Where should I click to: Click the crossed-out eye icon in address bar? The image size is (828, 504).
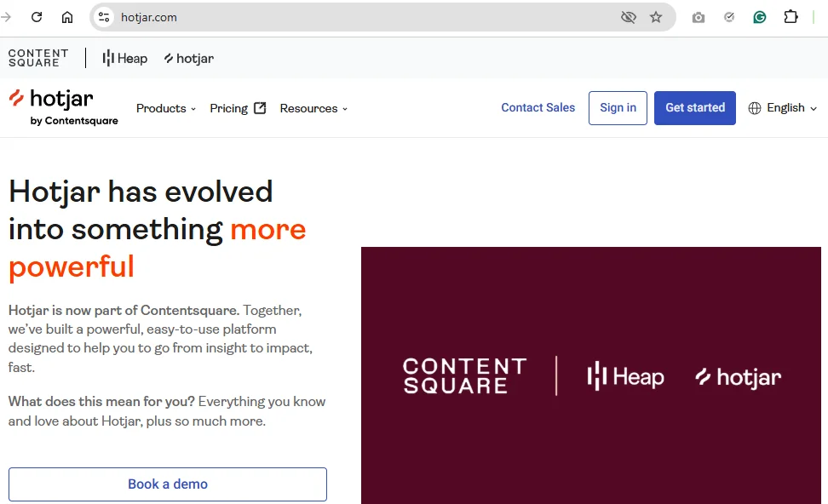tap(629, 17)
